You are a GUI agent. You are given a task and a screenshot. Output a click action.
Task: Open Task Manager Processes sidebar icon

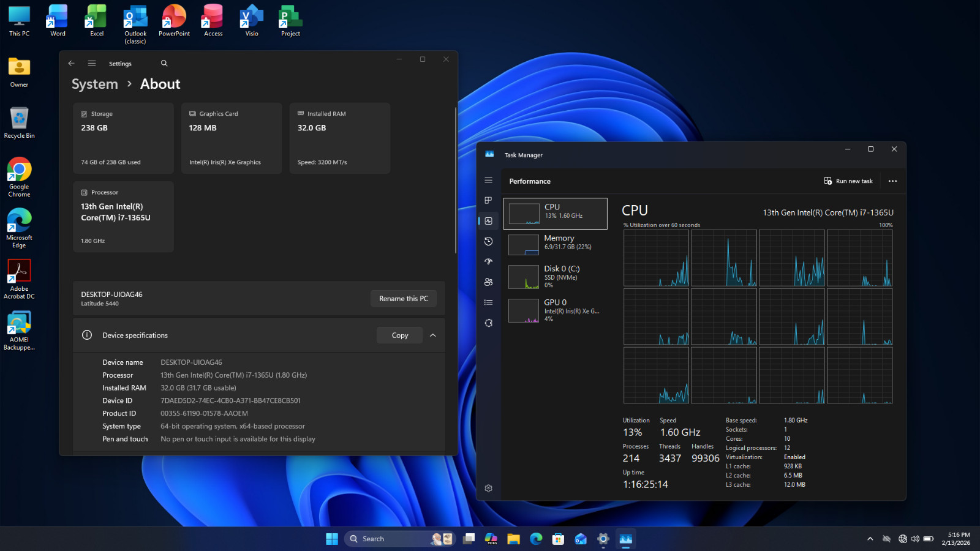click(488, 200)
